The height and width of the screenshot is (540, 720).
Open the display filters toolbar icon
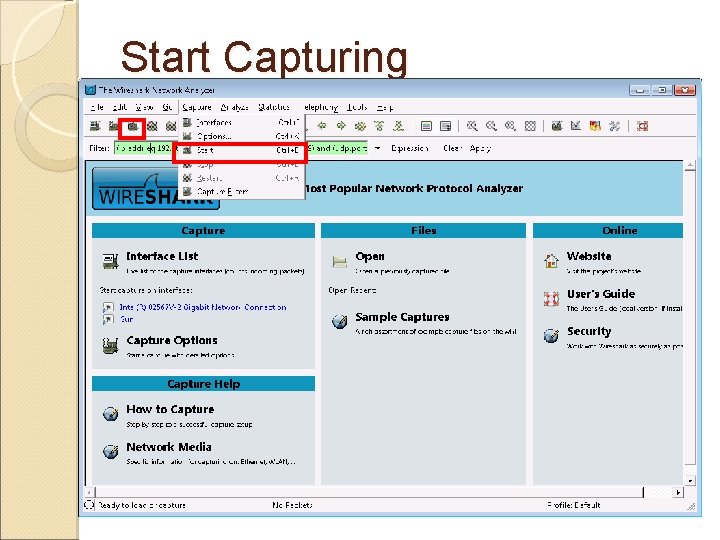[x=576, y=126]
